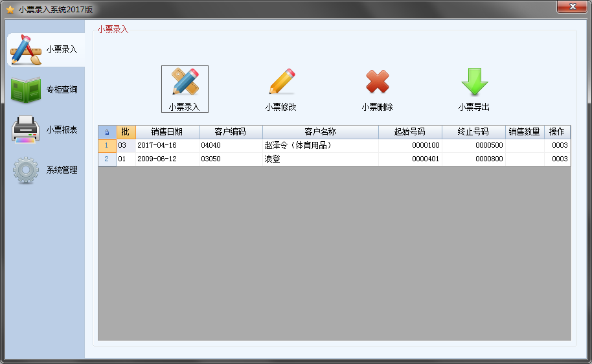Open 小票报表 printer icon
592x364 pixels.
(25, 130)
